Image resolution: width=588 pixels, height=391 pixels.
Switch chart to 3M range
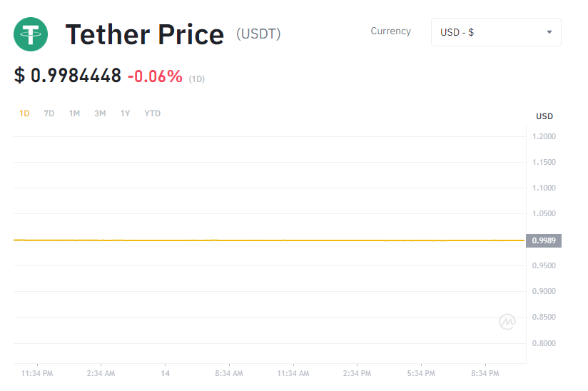100,113
